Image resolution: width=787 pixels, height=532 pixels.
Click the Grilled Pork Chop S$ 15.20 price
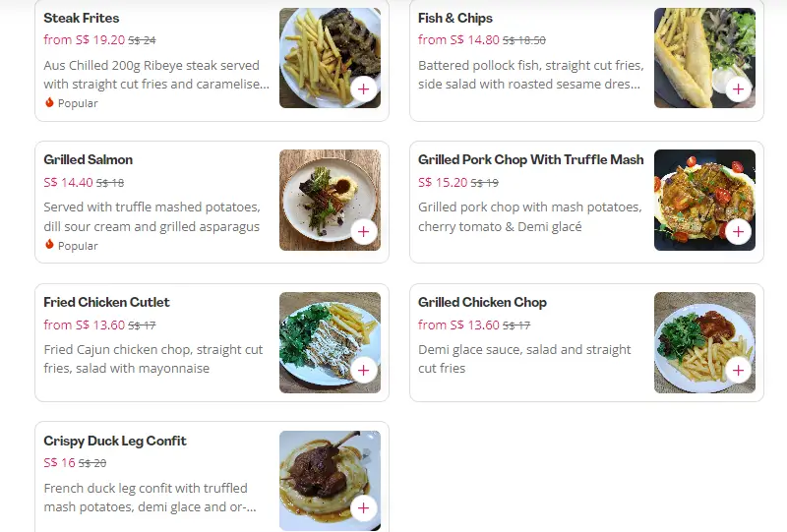[x=443, y=183]
